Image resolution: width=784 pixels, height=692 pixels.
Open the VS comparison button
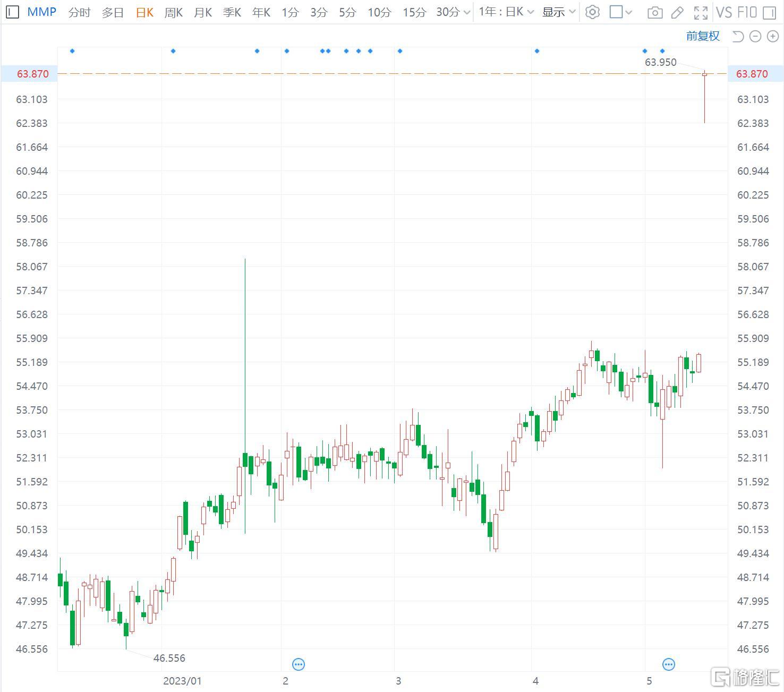tap(724, 12)
